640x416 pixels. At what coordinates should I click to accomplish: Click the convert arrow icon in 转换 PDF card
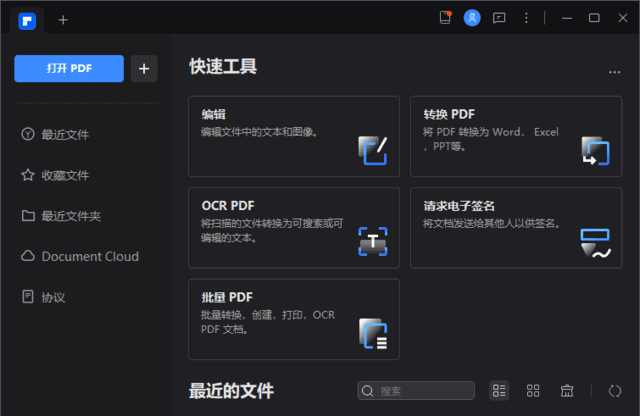595,151
